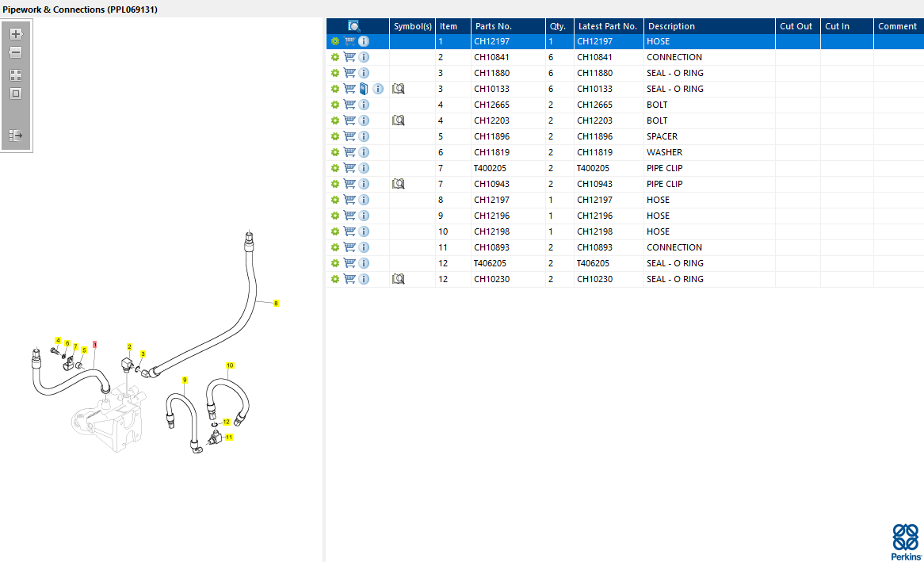Zoom out on the parts diagram

click(x=16, y=52)
